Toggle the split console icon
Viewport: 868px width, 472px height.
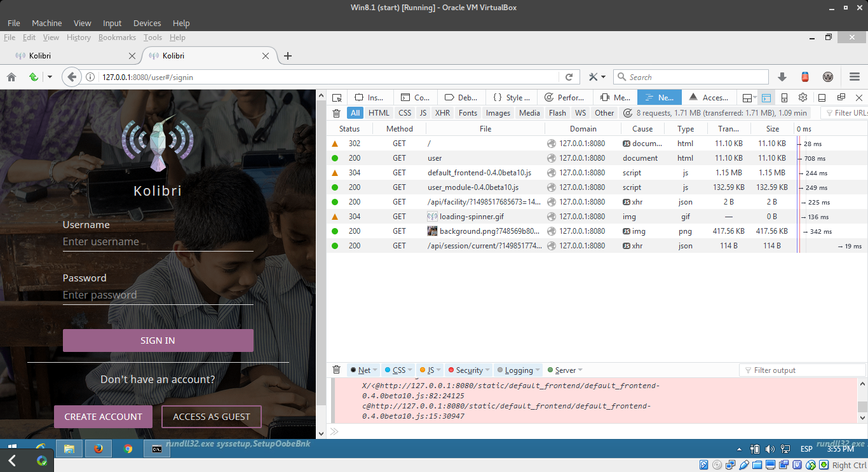click(x=766, y=98)
